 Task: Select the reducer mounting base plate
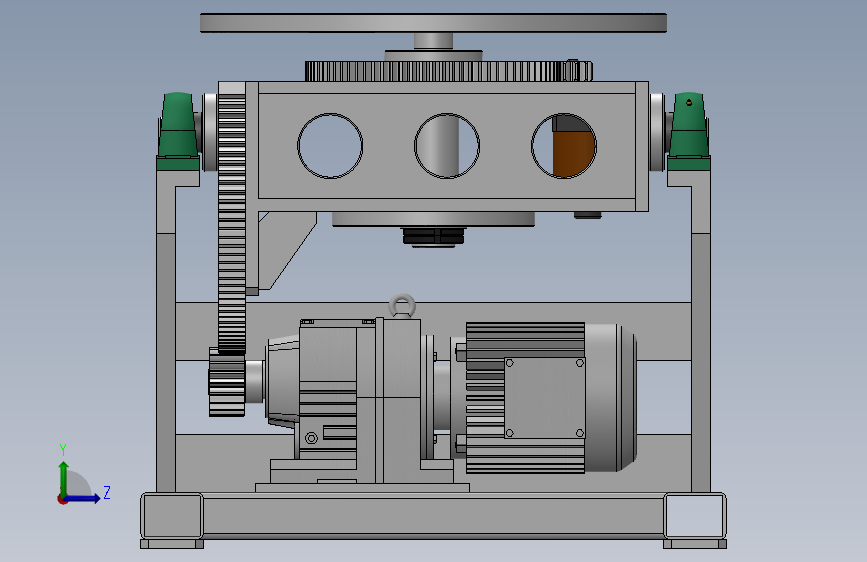(x=362, y=487)
